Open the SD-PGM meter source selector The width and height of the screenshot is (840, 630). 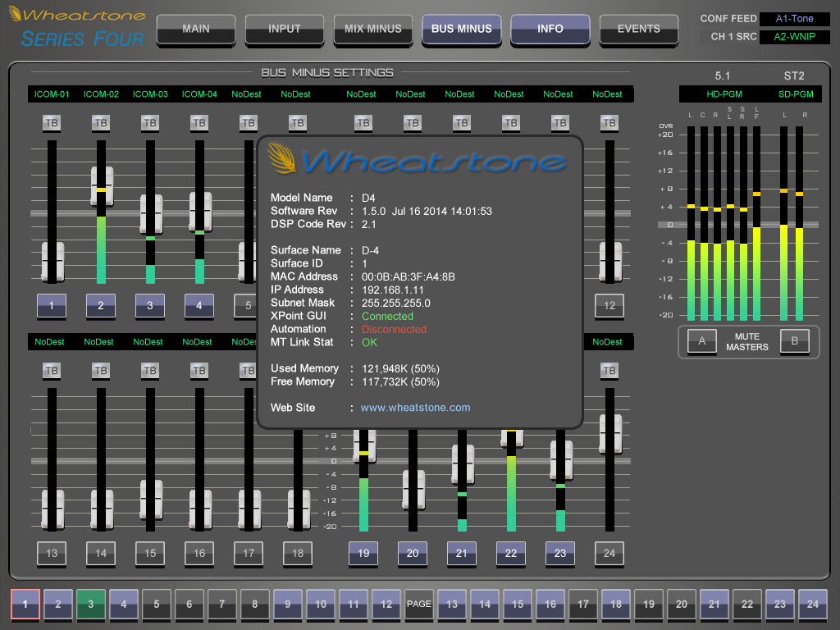click(796, 94)
